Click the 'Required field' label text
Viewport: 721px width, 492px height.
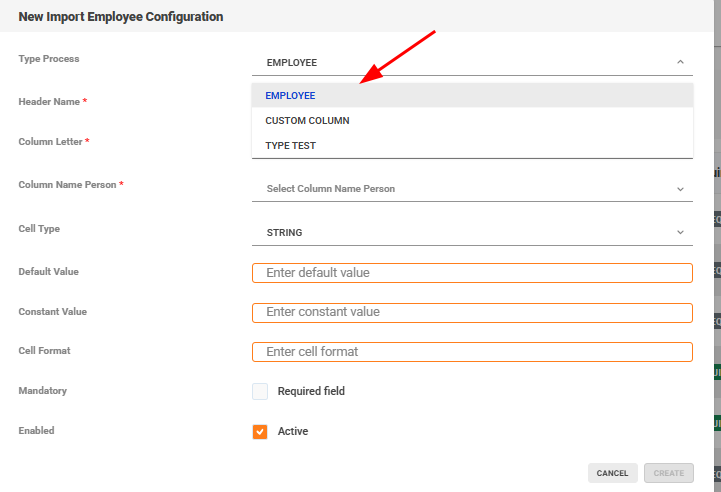click(311, 391)
